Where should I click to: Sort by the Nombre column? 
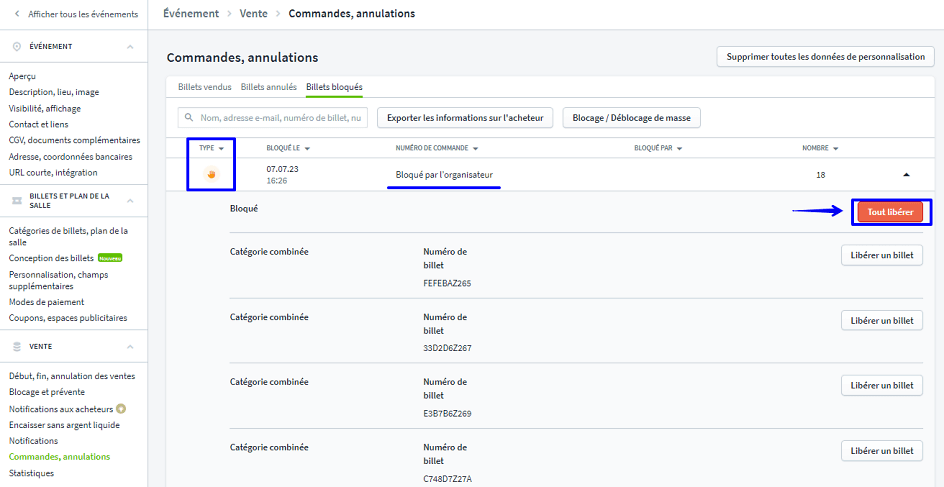click(x=820, y=148)
